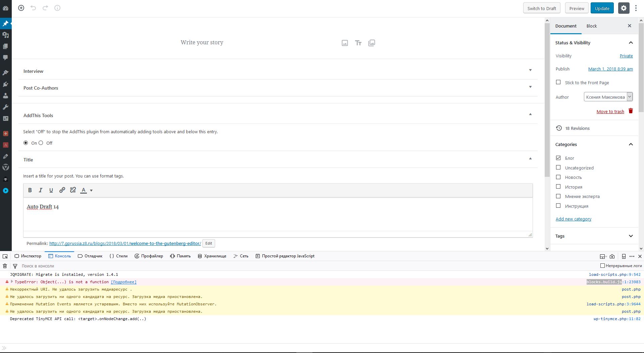Clear console with trash icon

tap(5, 266)
